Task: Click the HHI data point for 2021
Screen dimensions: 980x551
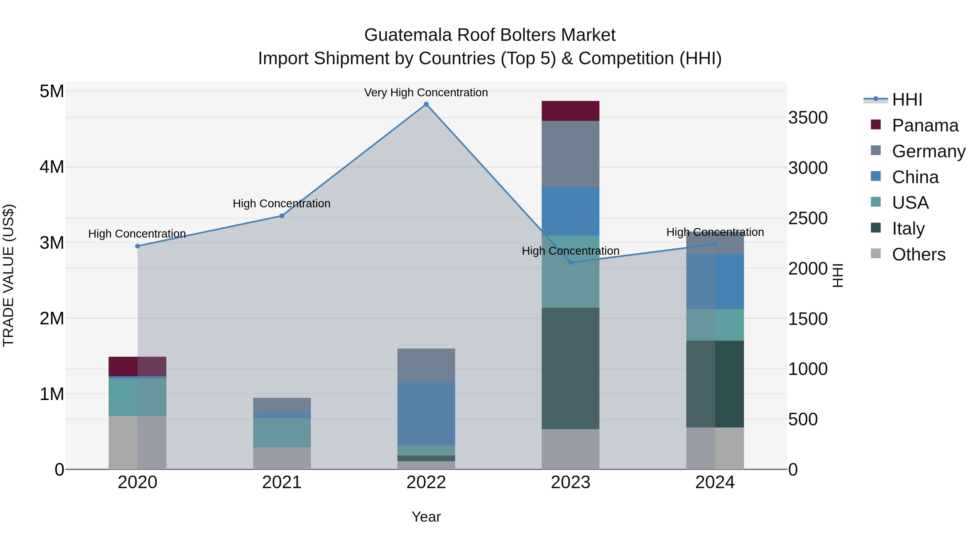Action: pyautogui.click(x=282, y=216)
